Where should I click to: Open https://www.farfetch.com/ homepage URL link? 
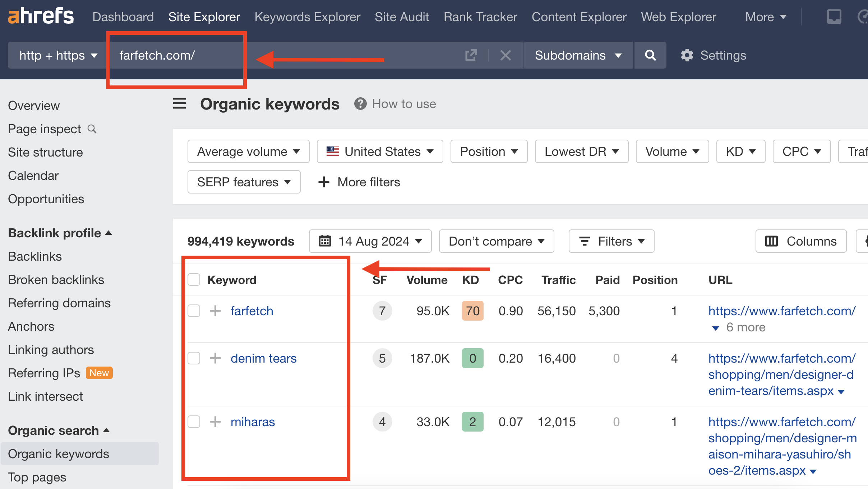782,311
